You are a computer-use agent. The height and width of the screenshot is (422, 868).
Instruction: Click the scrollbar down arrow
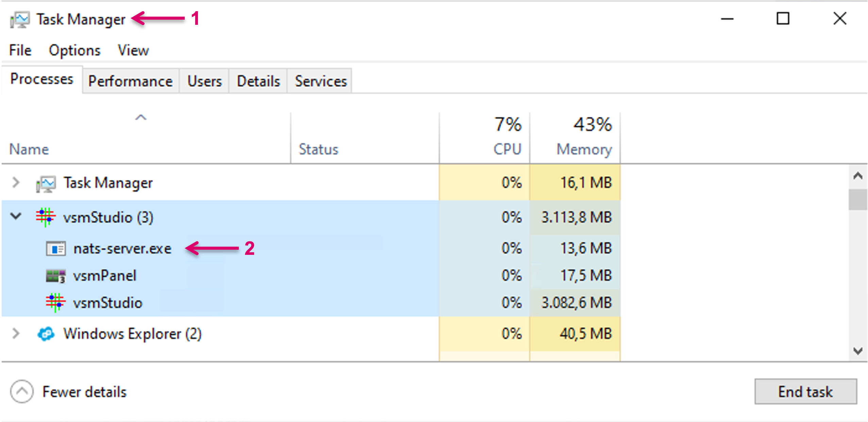pyautogui.click(x=858, y=351)
